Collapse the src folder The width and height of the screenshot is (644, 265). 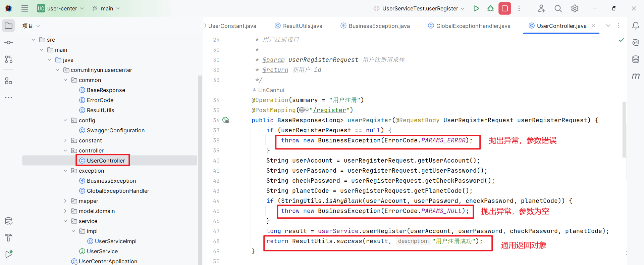coord(34,40)
